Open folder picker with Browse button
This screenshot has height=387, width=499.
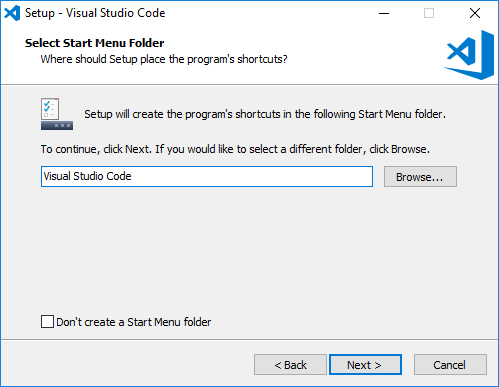(x=420, y=177)
